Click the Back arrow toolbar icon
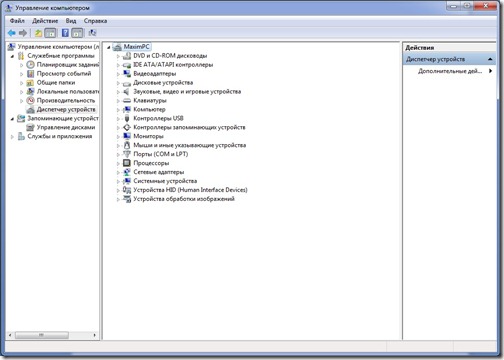The image size is (504, 360). click(x=12, y=33)
